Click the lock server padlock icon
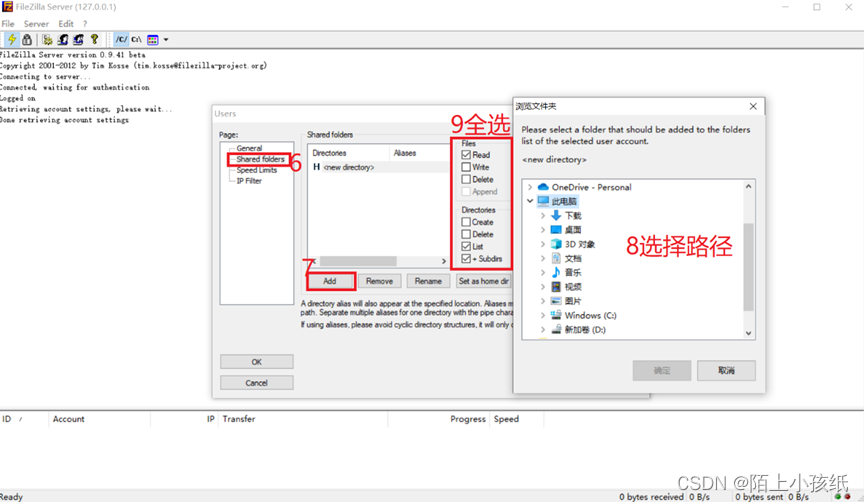Screen dimensions: 864x502 coord(26,40)
